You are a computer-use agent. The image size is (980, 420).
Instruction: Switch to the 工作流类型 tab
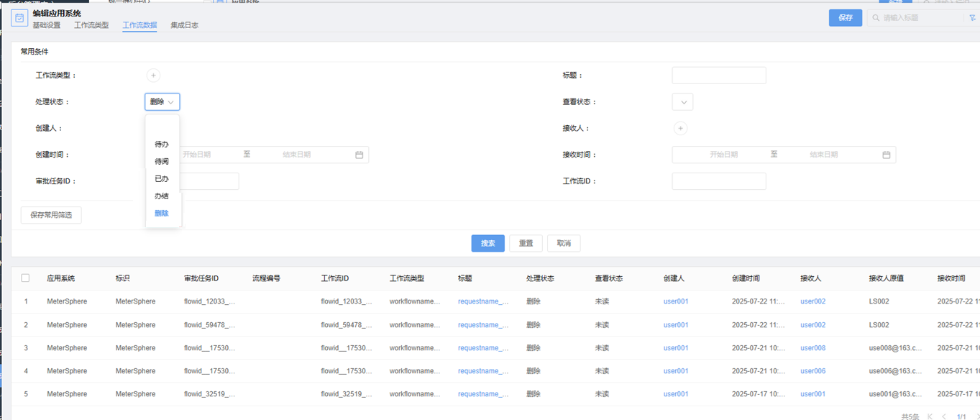pyautogui.click(x=91, y=25)
